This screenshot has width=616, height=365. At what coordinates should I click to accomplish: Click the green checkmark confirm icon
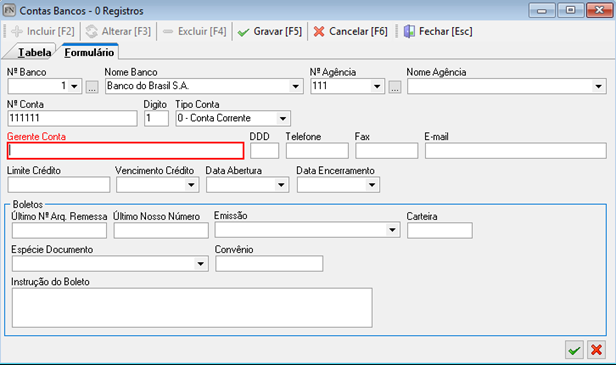(x=574, y=349)
